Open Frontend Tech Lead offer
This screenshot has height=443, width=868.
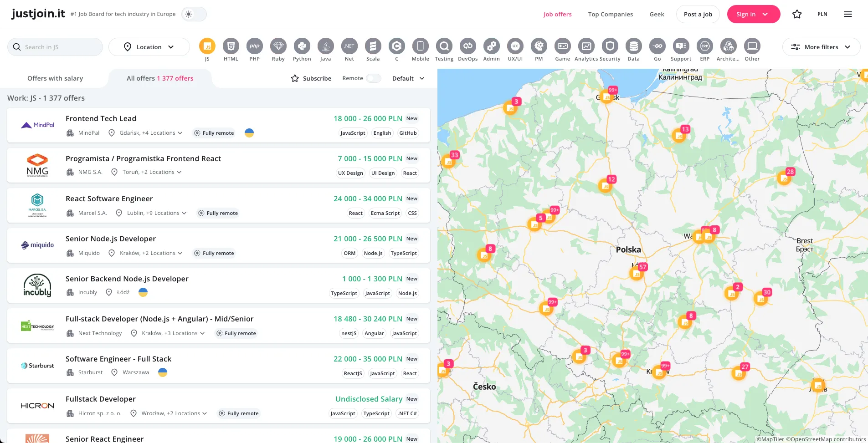tap(219, 125)
